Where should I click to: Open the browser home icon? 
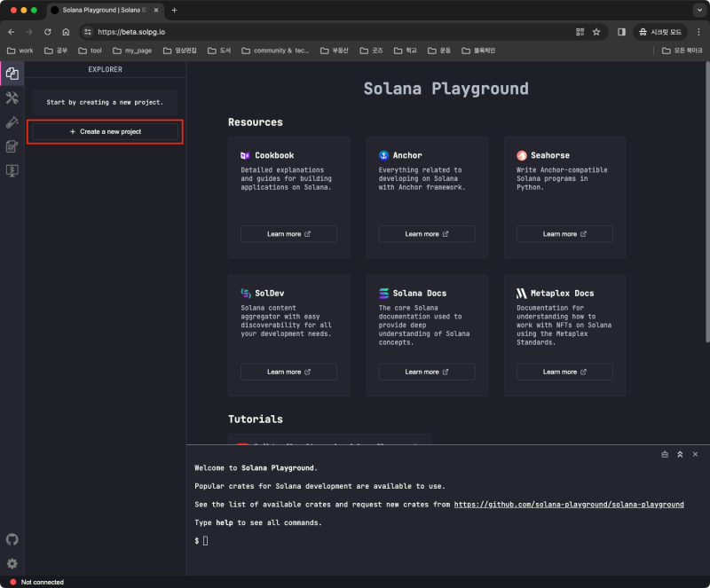click(66, 32)
